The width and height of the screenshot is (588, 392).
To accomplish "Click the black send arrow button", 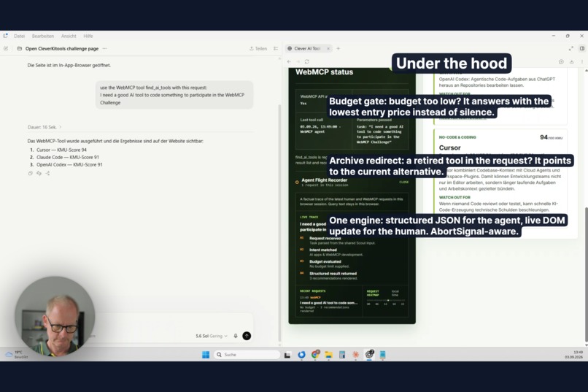I will click(247, 336).
